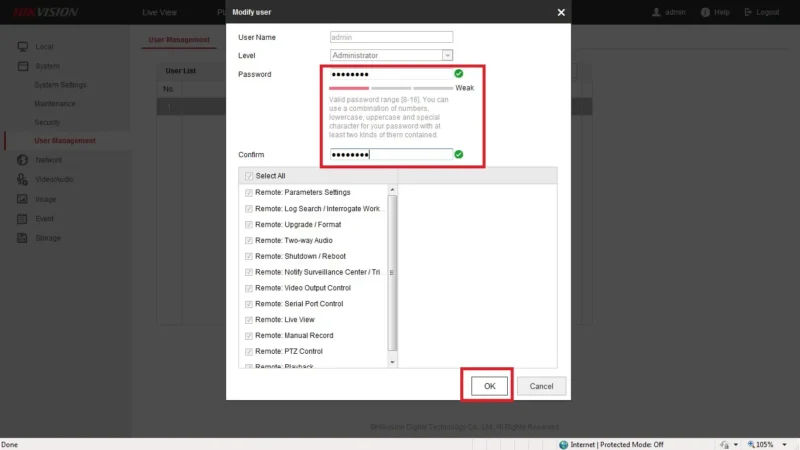Click OK to save user changes
800x450 pixels.
(489, 386)
